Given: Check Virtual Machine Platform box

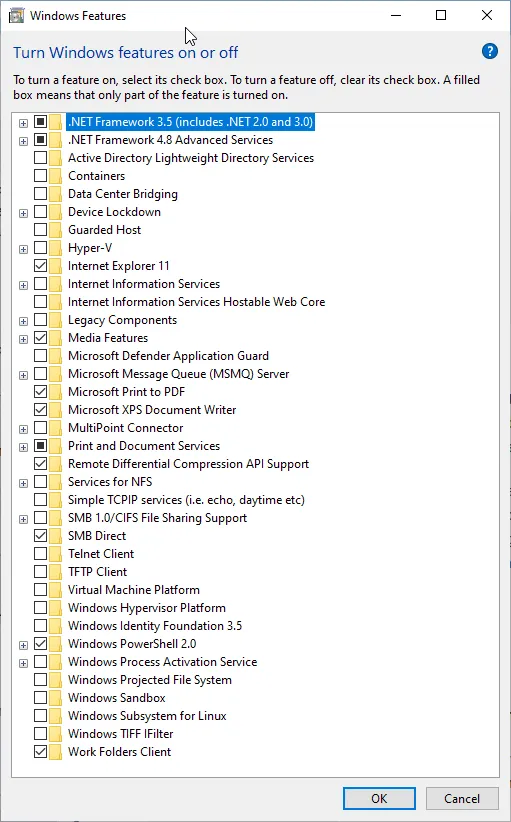Looking at the screenshot, I should pyautogui.click(x=40, y=589).
